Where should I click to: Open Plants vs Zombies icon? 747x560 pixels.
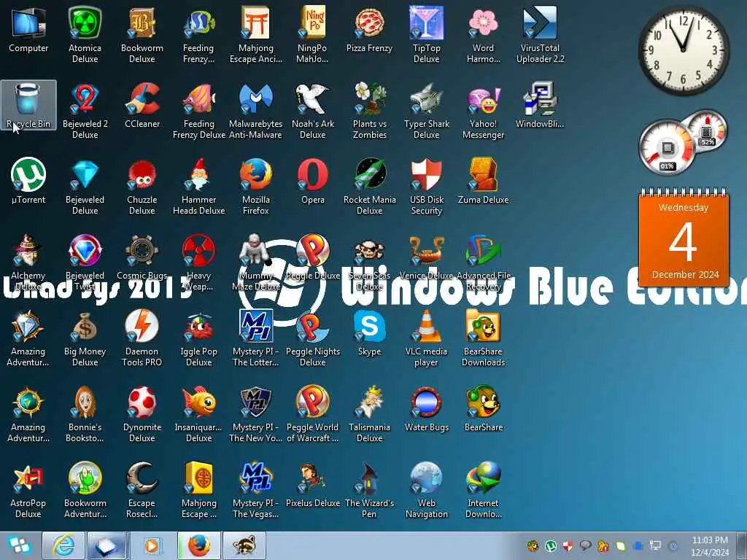370,111
